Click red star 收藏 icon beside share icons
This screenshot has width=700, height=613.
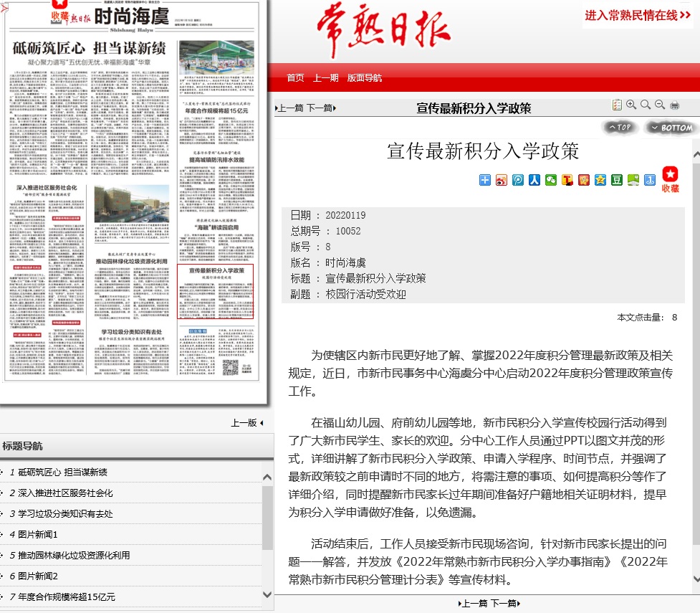click(x=670, y=180)
